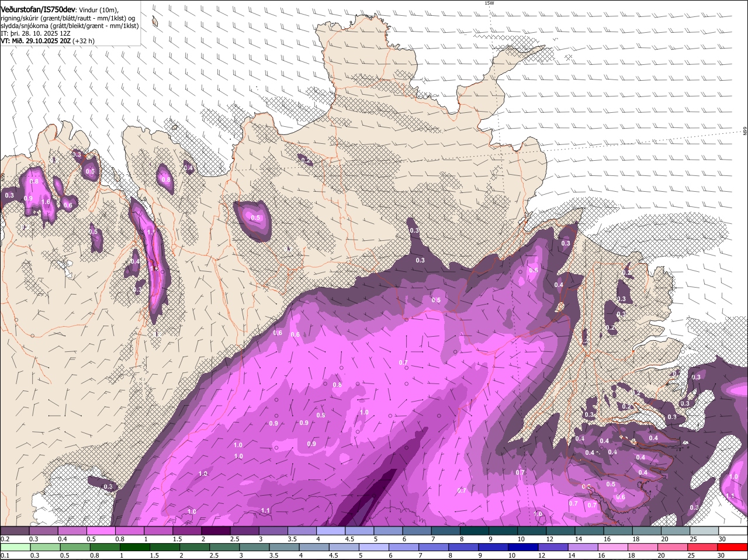Select dark purple swatch between 2 and 2.5 in the purple row
The width and height of the screenshot is (748, 560).
pyautogui.click(x=216, y=531)
